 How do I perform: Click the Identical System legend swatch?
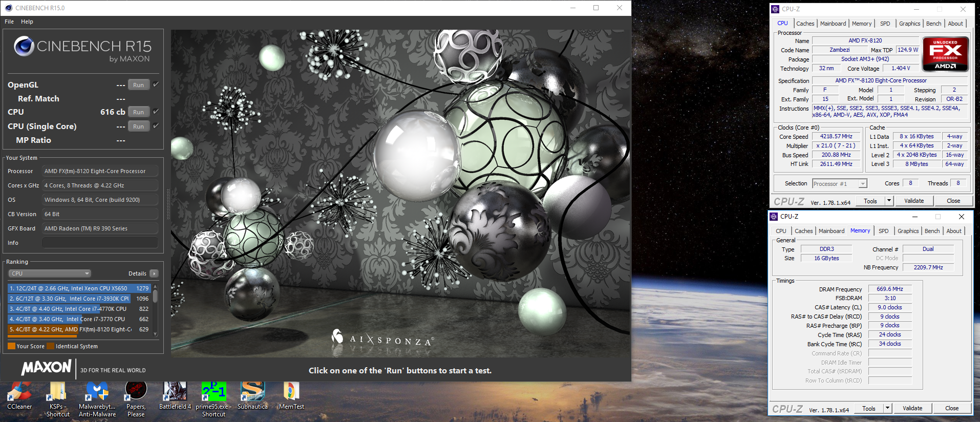50,346
